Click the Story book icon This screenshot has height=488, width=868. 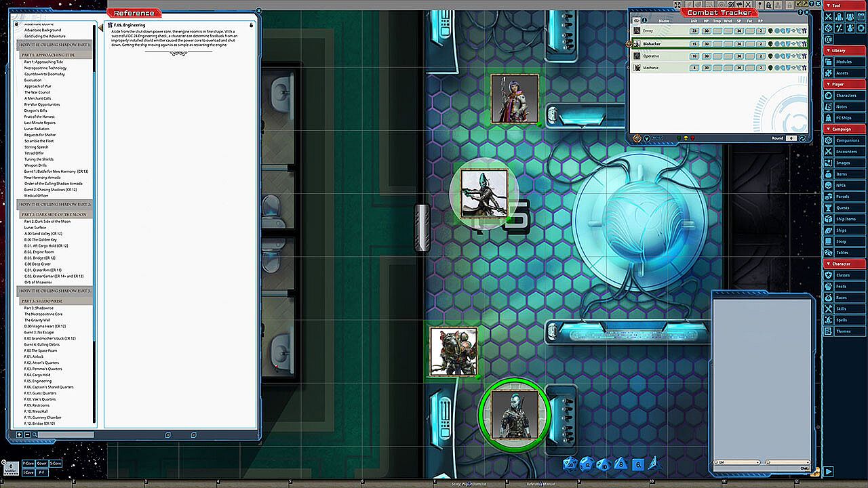coord(828,241)
